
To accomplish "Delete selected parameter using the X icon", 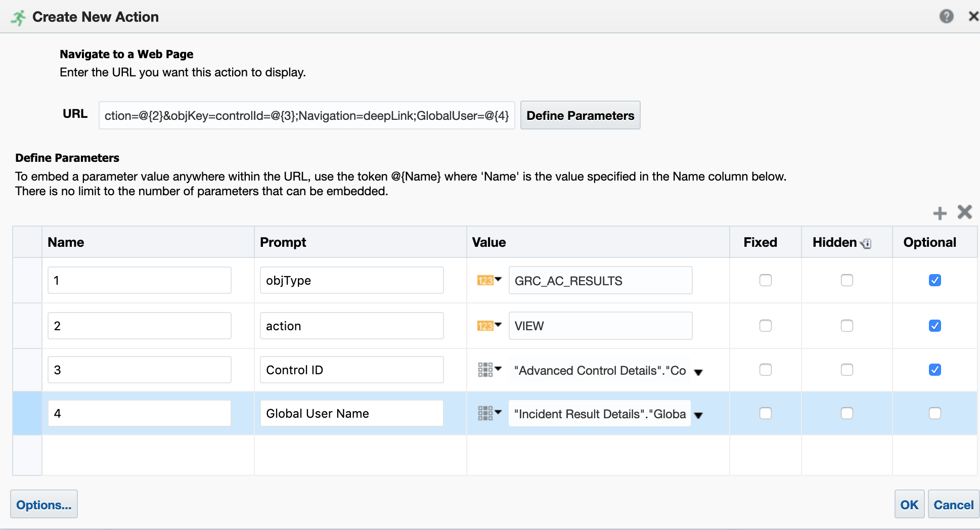I will tap(964, 212).
